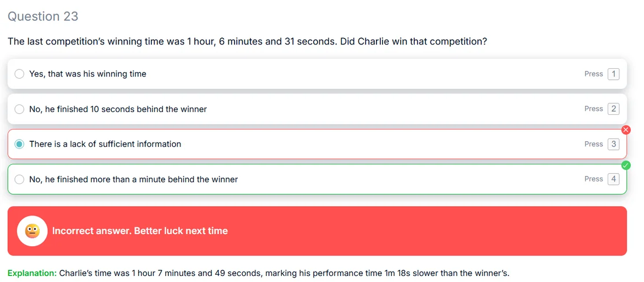The image size is (644, 282).
Task: Click the "No, he finished 10 seconds behind" answer text
Action: pos(118,109)
